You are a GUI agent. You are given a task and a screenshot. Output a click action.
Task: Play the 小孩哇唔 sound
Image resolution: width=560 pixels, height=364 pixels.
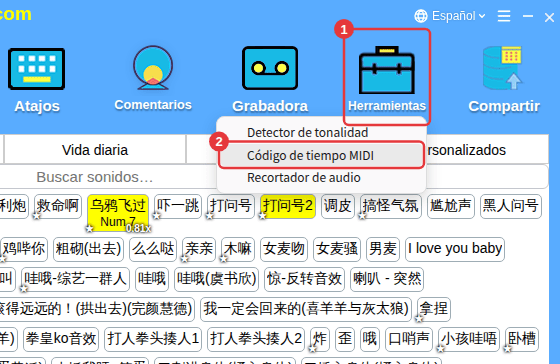coord(469,339)
